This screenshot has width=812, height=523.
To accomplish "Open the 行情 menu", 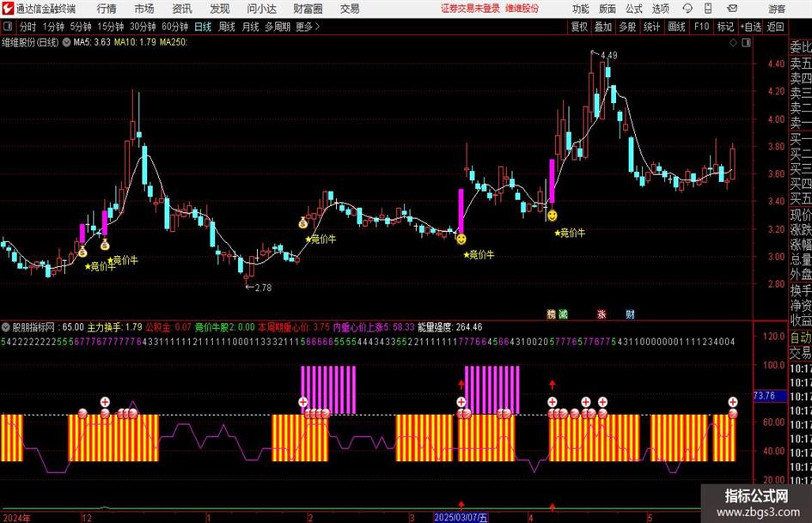I will [107, 9].
